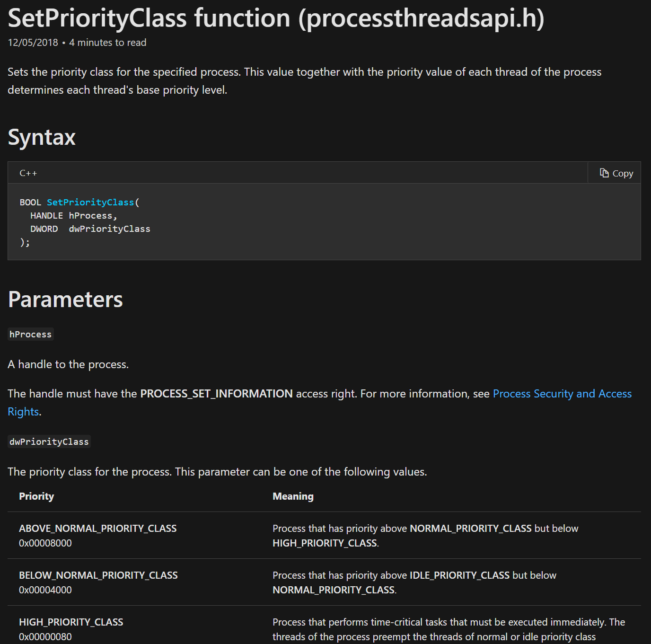Click the Syntax section heading
Viewport: 651px width, 644px height.
[42, 137]
